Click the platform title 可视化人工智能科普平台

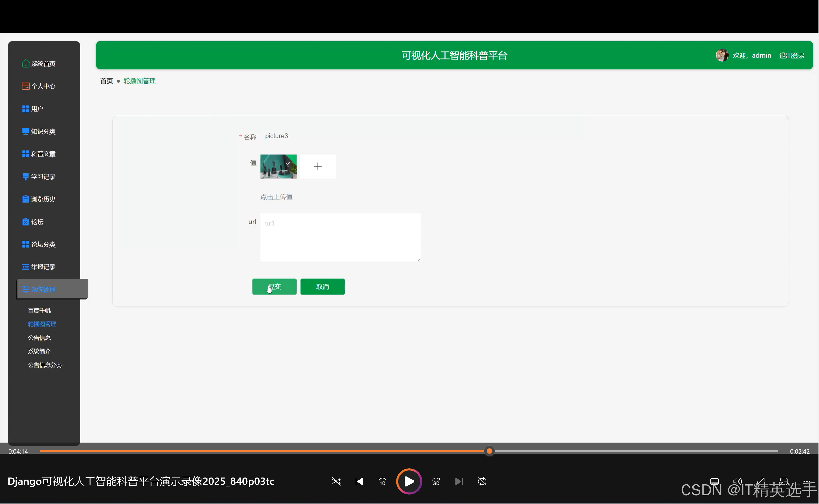coord(454,55)
